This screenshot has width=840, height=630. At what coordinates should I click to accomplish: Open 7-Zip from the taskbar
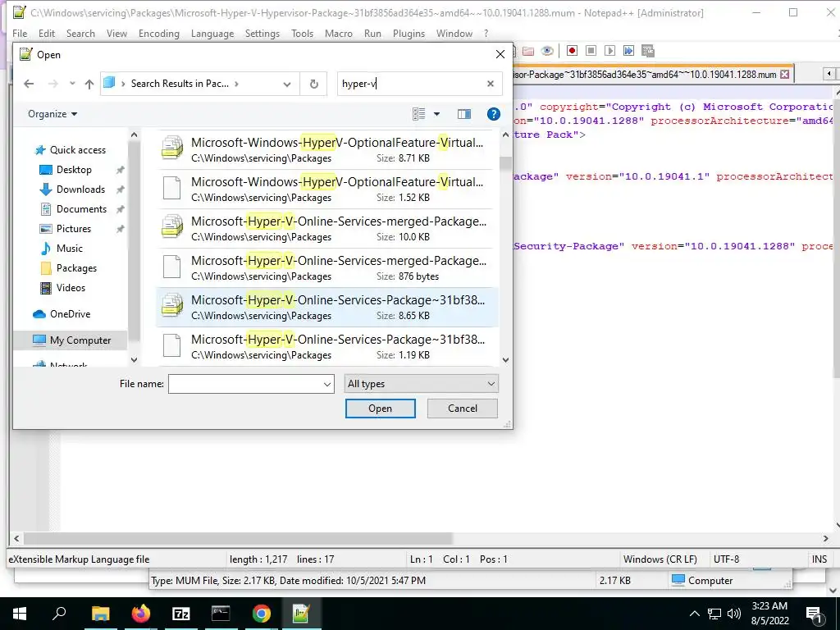[181, 614]
